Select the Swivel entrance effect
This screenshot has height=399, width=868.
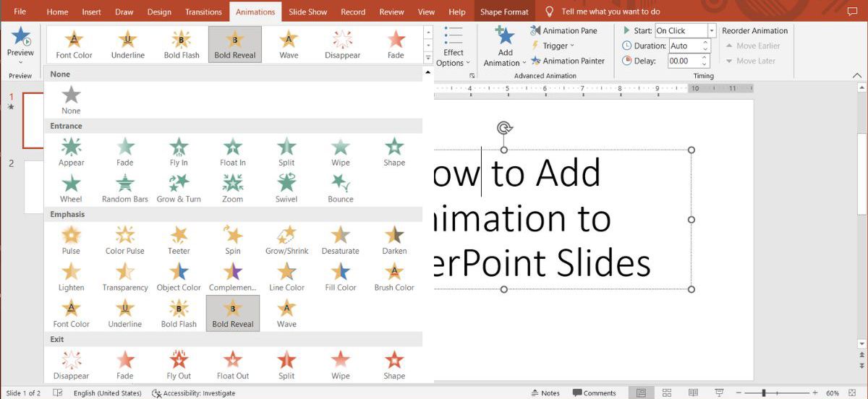(x=286, y=189)
